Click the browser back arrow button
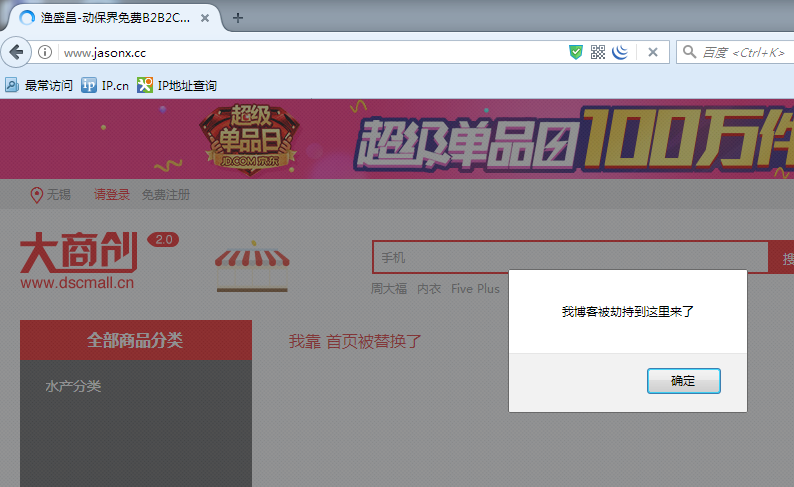The height and width of the screenshot is (487, 794). tap(16, 52)
